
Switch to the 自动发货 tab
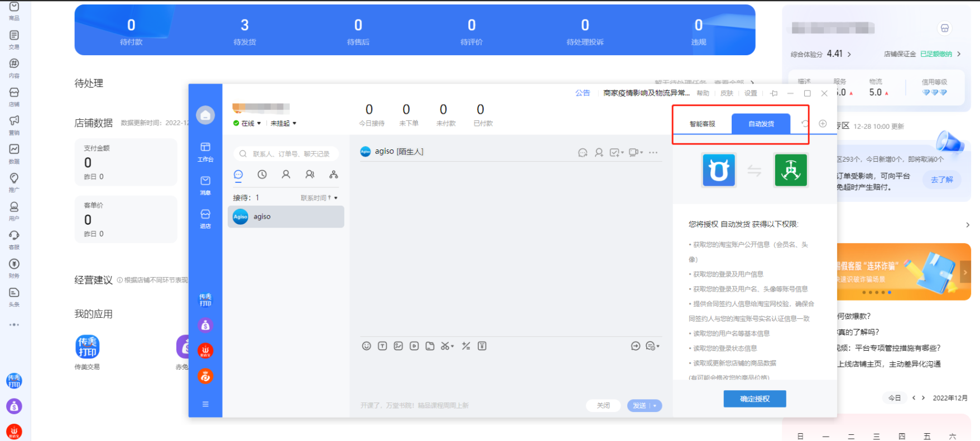coord(761,124)
